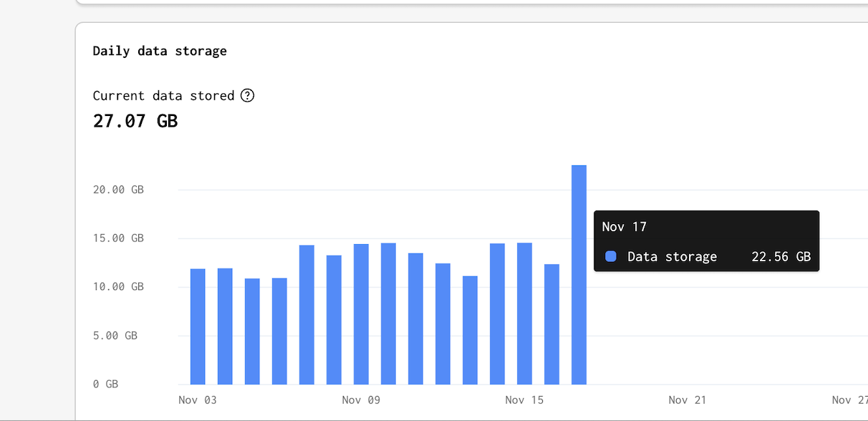Click the Nov 03 bar in the chart

198,326
